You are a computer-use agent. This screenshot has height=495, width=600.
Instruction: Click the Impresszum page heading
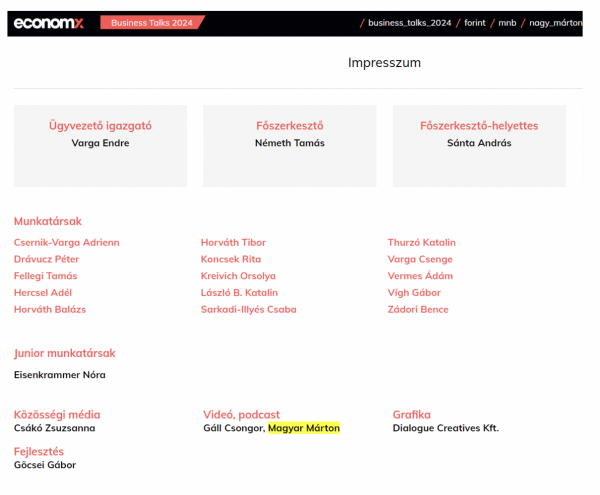384,62
